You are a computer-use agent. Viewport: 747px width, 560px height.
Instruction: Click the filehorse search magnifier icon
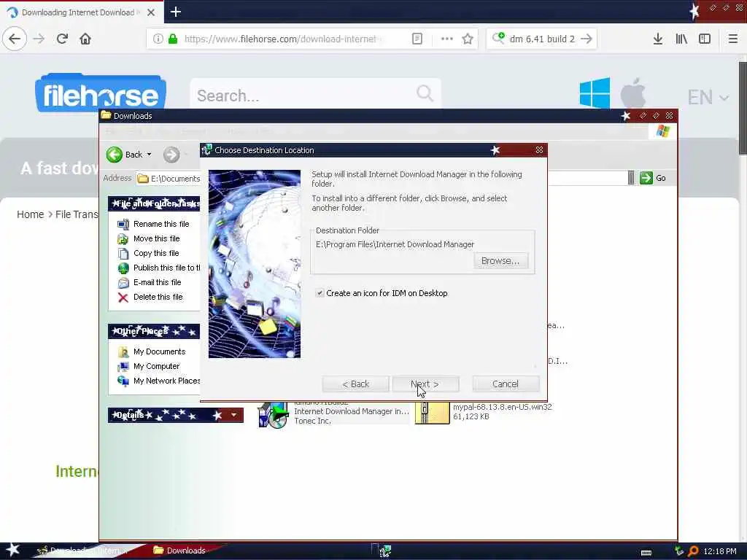click(x=425, y=94)
